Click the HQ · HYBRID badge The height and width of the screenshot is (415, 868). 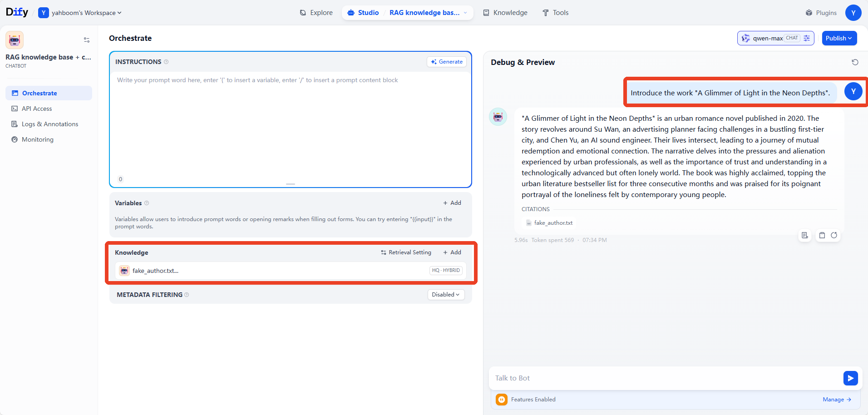pos(446,271)
